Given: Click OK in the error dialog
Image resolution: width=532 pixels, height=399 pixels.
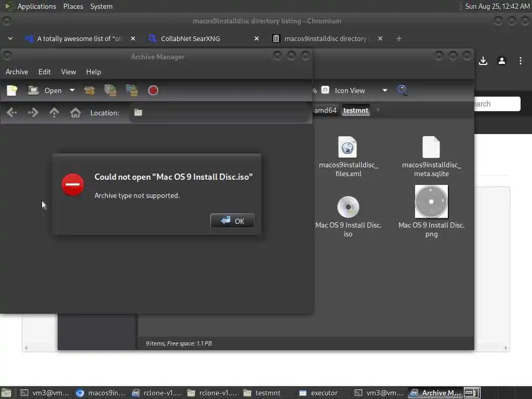Looking at the screenshot, I should click(x=232, y=221).
